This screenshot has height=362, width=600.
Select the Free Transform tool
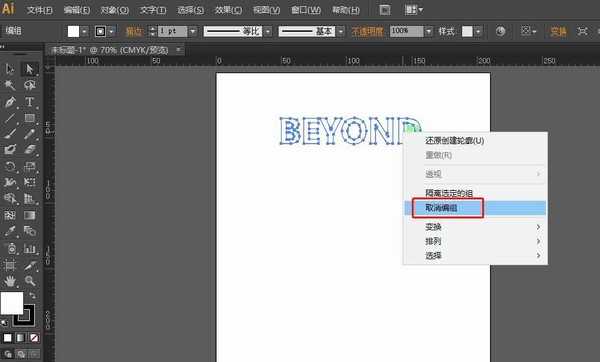click(29, 182)
